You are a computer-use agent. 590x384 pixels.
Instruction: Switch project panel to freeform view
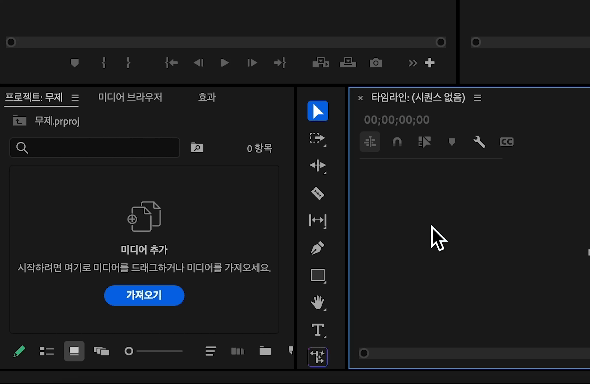(101, 351)
